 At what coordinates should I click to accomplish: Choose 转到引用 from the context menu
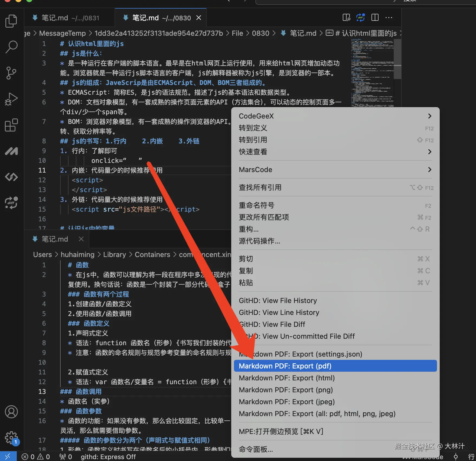click(335, 140)
